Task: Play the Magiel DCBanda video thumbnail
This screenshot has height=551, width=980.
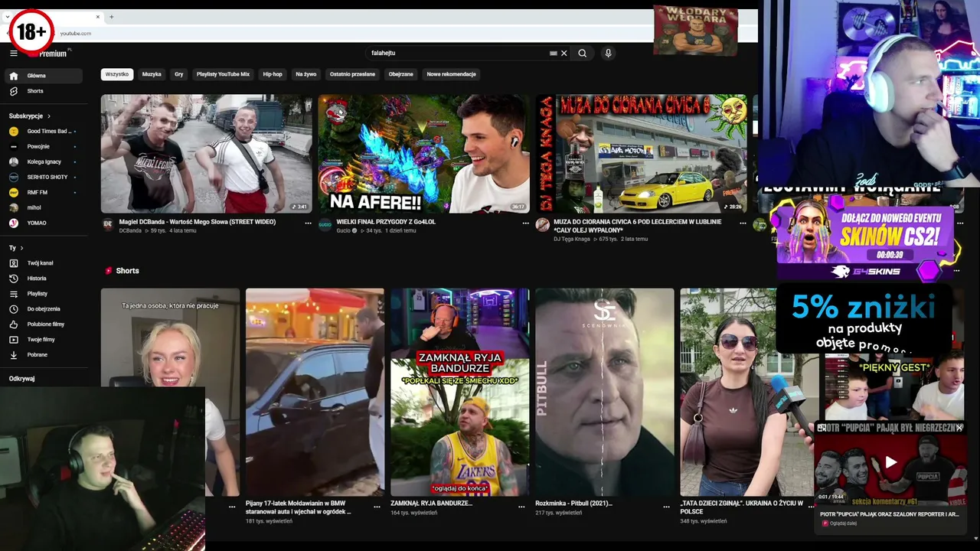Action: coord(206,154)
